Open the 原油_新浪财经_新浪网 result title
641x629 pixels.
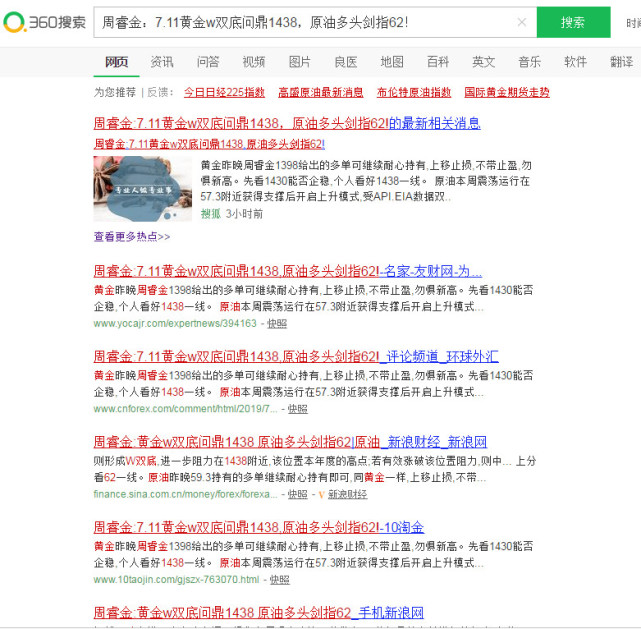290,442
